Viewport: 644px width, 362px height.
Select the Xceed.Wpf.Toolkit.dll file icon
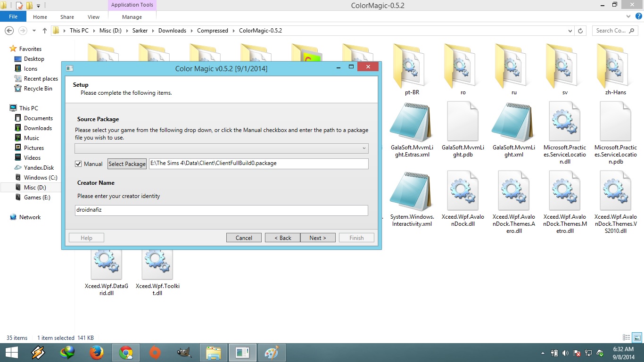[x=157, y=264]
